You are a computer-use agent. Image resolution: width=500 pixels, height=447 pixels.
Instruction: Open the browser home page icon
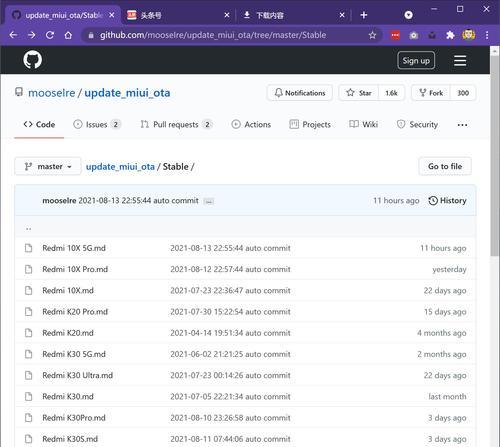click(68, 35)
